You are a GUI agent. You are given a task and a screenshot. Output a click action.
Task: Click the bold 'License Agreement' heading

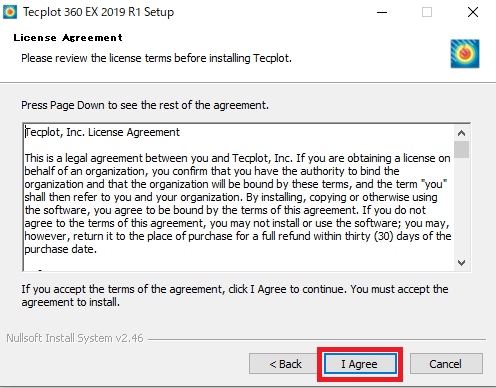[x=68, y=38]
